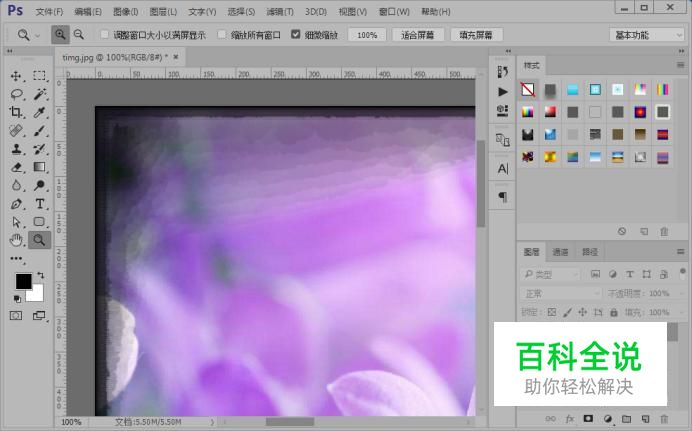692x431 pixels.
Task: Click the Fit Screen button
Action: coord(417,35)
